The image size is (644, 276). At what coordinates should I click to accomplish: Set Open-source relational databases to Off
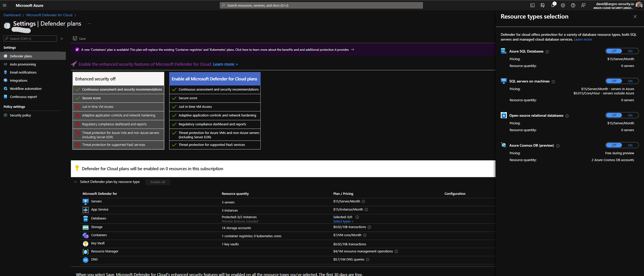pos(614,115)
